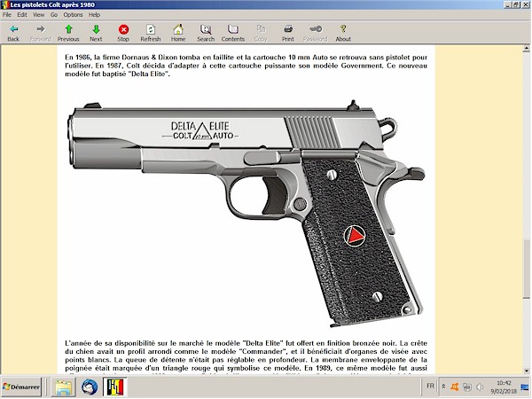This screenshot has height=399, width=532.
Task: Open the About information
Action: coord(343,30)
